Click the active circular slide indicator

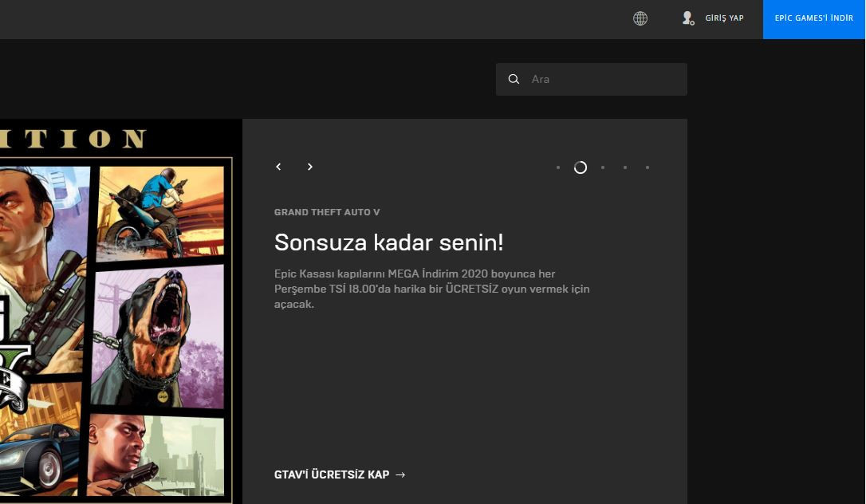[x=581, y=167]
